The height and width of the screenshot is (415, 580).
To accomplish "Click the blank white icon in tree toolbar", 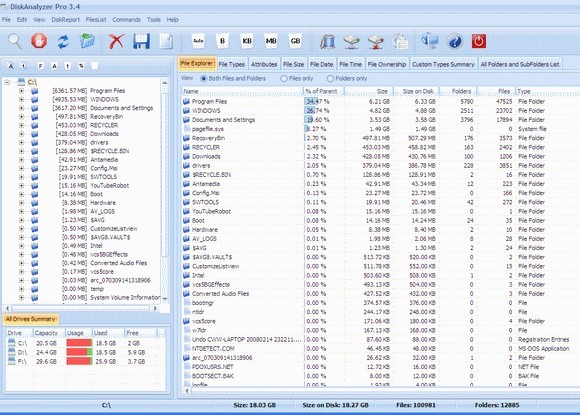I will (95, 66).
